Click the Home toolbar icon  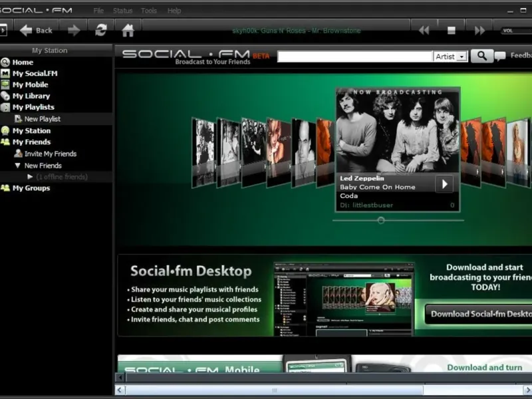[128, 30]
